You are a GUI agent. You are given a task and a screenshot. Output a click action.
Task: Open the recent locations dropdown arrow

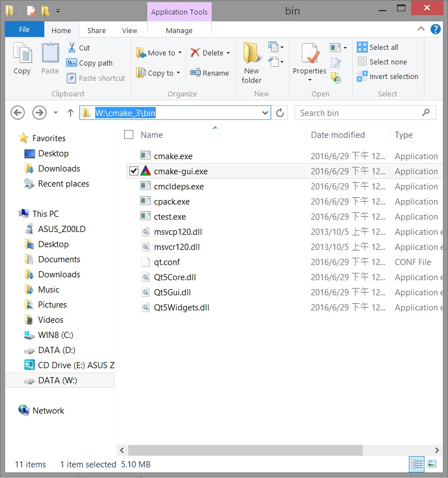pos(55,113)
